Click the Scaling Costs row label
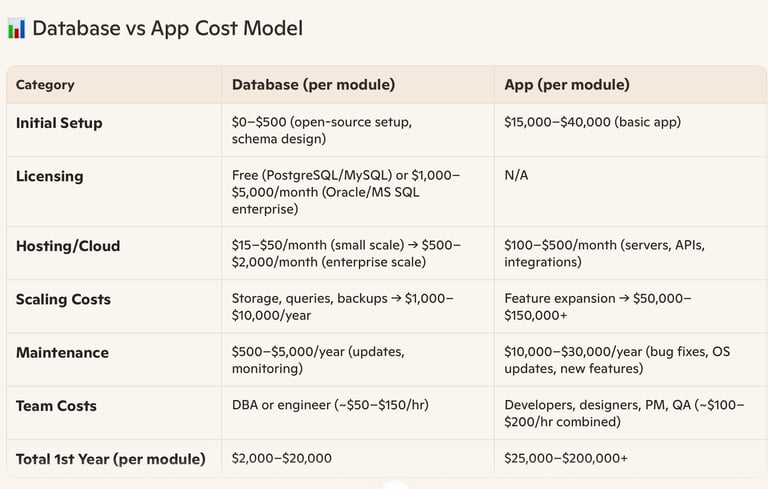This screenshot has width=768, height=489. [x=63, y=299]
